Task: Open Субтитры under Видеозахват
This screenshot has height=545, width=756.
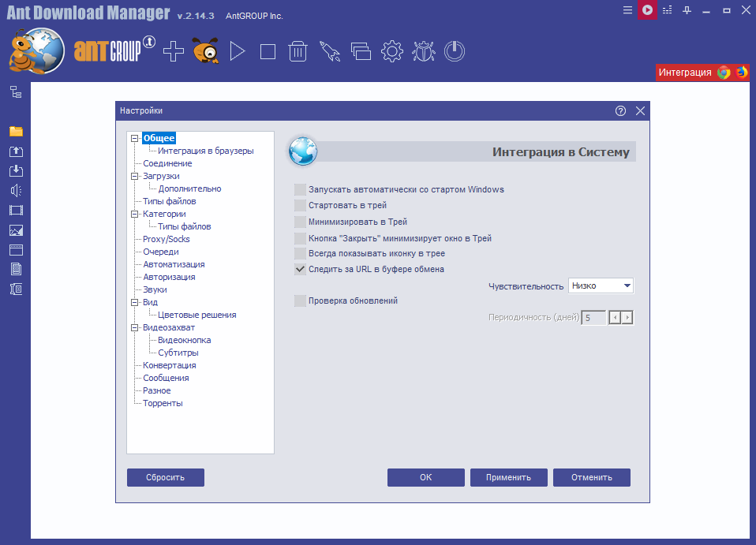Action: click(x=178, y=353)
